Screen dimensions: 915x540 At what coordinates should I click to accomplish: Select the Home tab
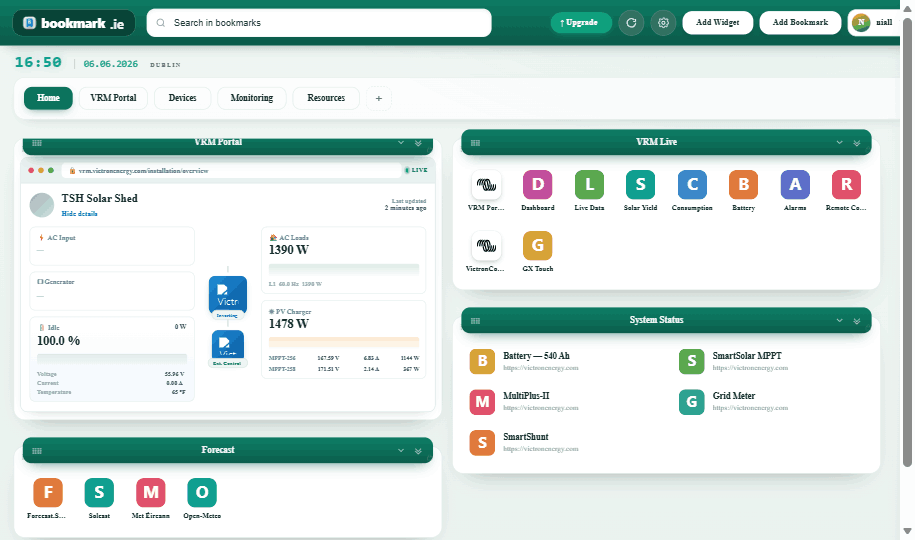pos(48,98)
